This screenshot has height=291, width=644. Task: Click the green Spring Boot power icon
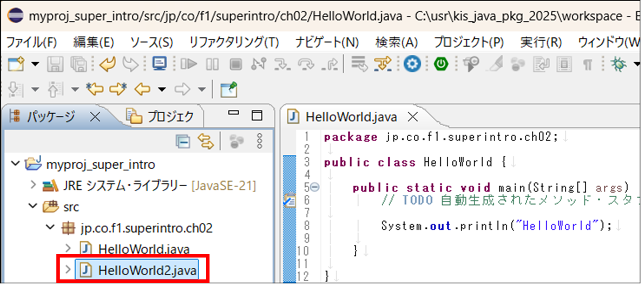pyautogui.click(x=441, y=64)
